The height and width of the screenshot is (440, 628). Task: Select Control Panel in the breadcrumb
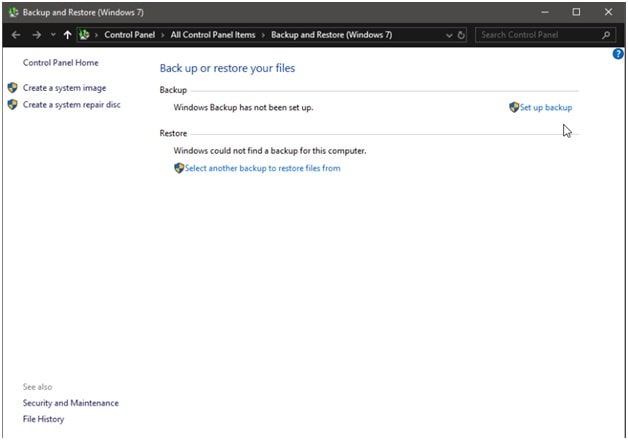[x=129, y=35]
